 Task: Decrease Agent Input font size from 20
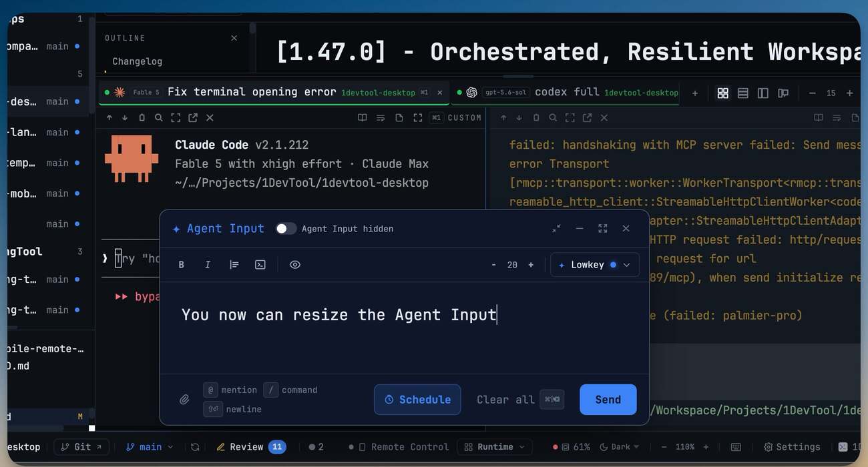pos(493,265)
